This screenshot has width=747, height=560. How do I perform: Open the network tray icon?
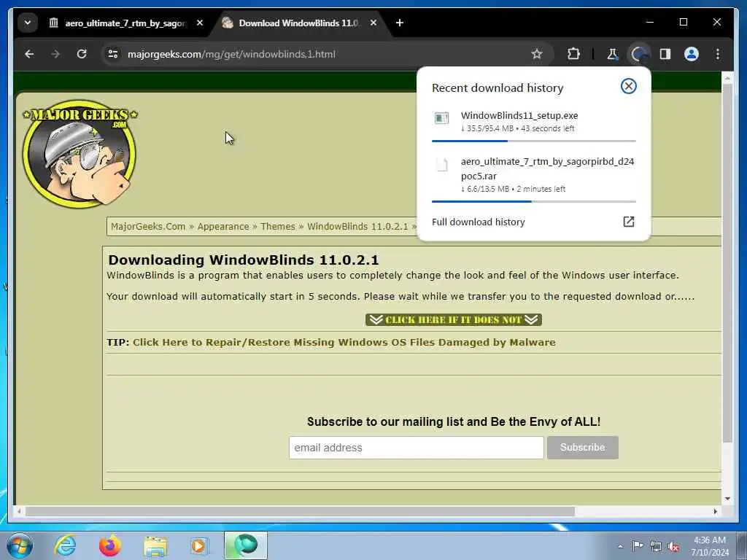point(656,547)
